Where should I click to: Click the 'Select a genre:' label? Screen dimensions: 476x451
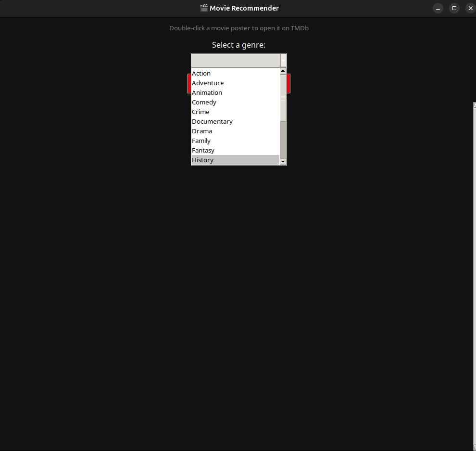tap(238, 45)
